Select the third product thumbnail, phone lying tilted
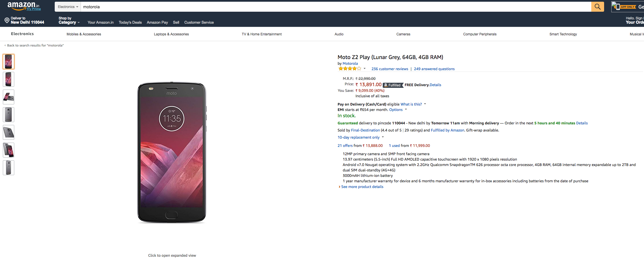This screenshot has width=644, height=269. (9, 97)
